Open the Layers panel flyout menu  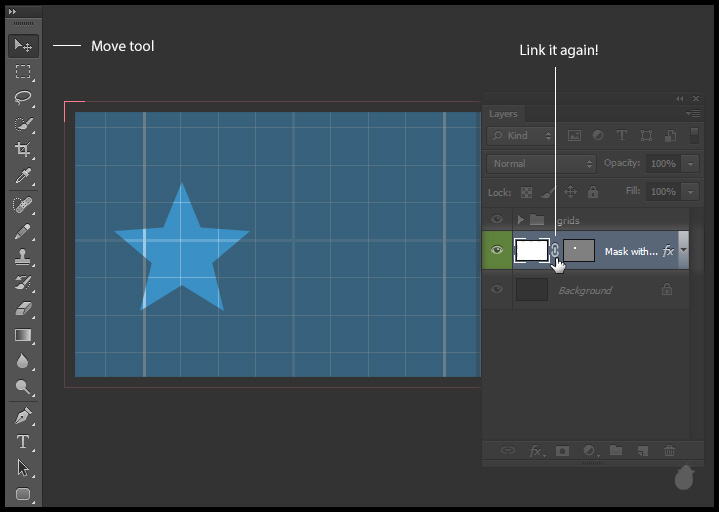[692, 114]
